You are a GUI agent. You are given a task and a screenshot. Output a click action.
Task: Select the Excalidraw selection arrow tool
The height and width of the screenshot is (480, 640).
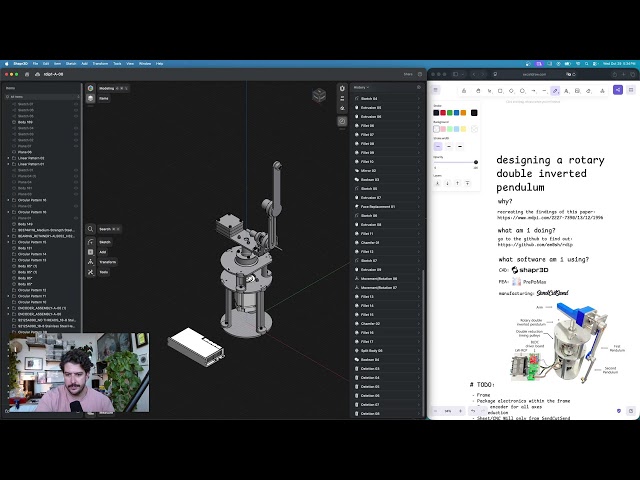click(x=489, y=91)
